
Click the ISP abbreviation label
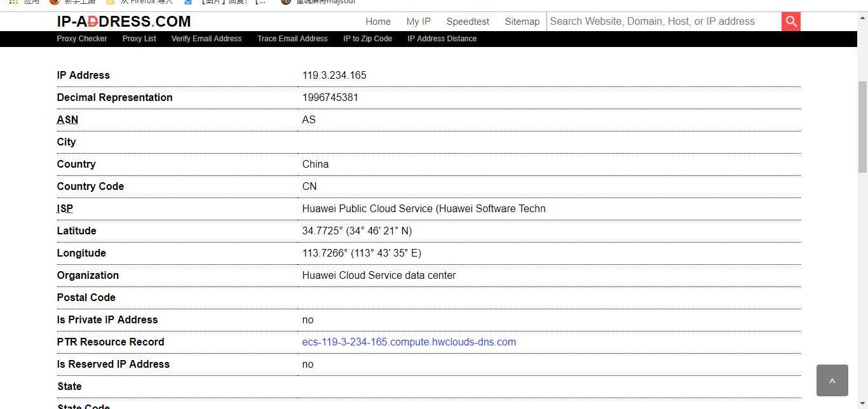(65, 208)
